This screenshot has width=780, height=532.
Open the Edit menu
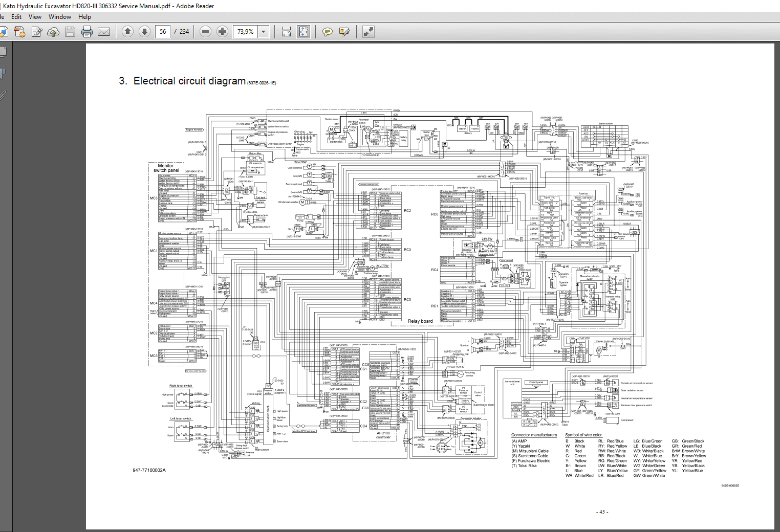16,16
